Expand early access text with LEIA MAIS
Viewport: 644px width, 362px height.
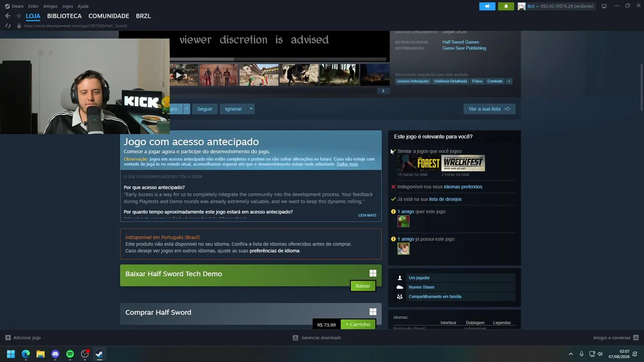pos(367,215)
